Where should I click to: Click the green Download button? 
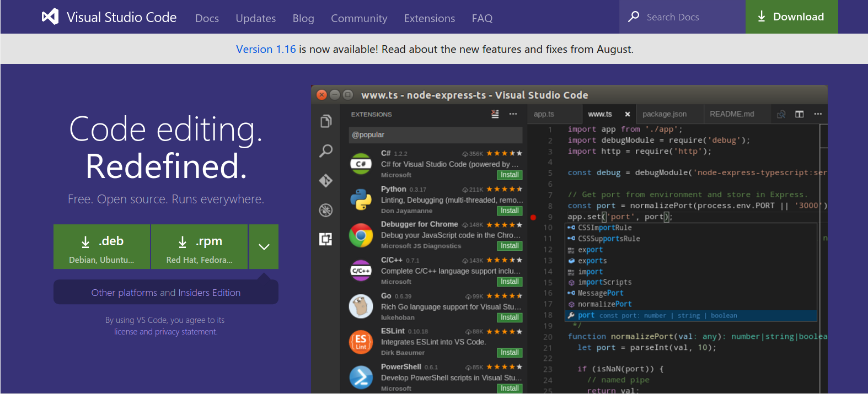[791, 17]
